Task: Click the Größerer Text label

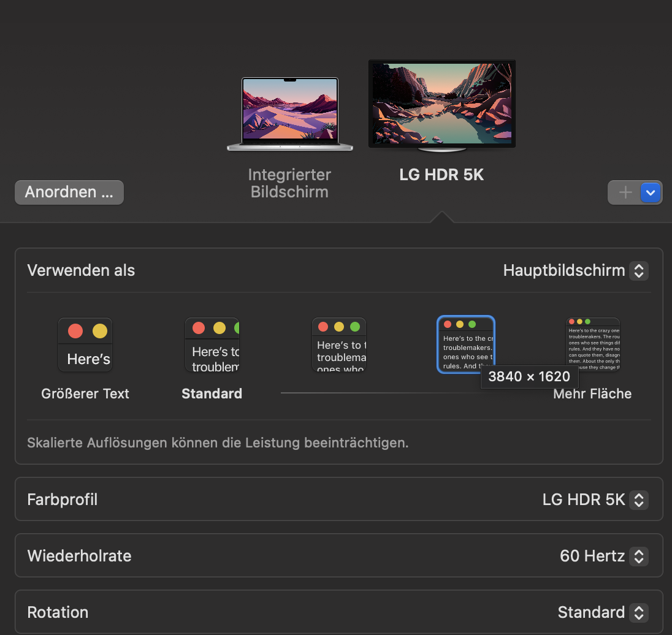Action: point(85,394)
